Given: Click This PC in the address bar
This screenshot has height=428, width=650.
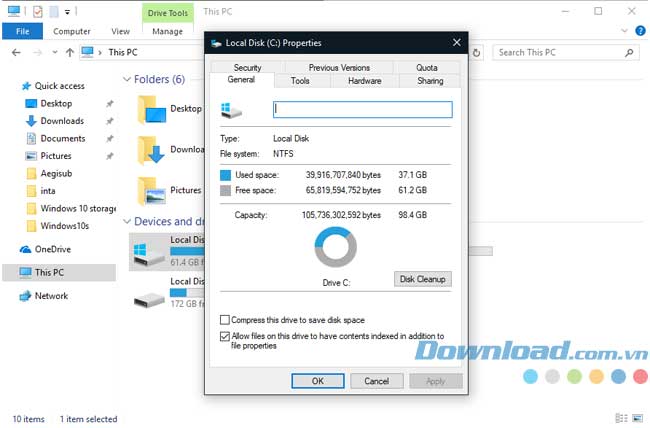Looking at the screenshot, I should click(x=123, y=52).
